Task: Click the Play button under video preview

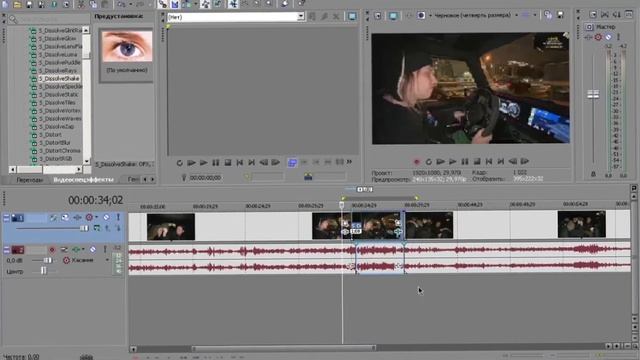Action: [x=453, y=162]
